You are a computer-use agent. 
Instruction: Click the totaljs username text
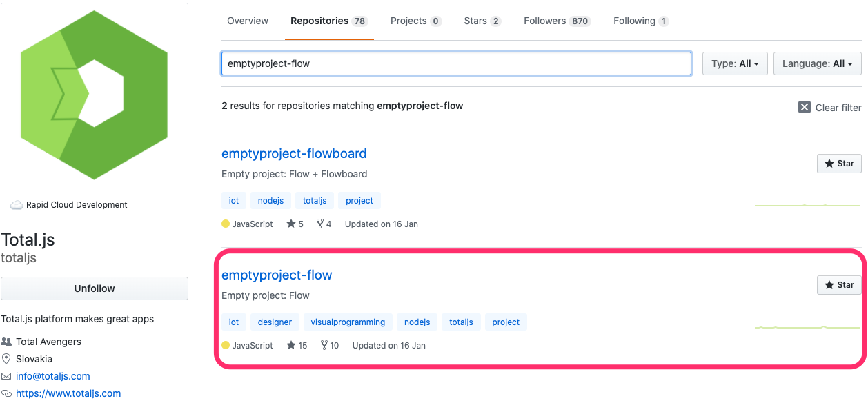pyautogui.click(x=19, y=258)
